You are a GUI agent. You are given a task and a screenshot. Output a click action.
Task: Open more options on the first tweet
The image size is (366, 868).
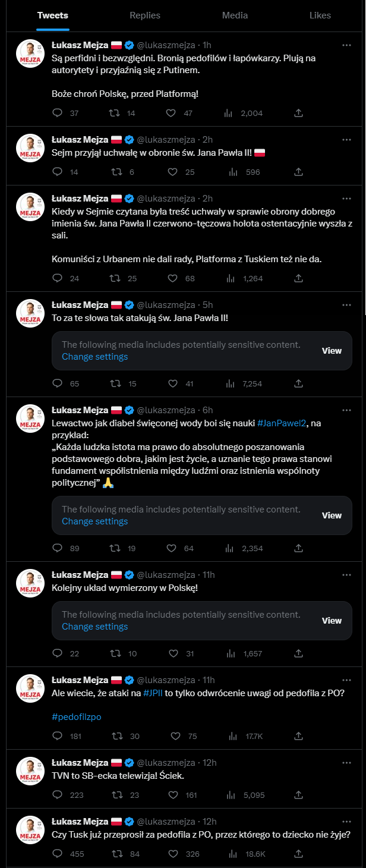pos(346,45)
